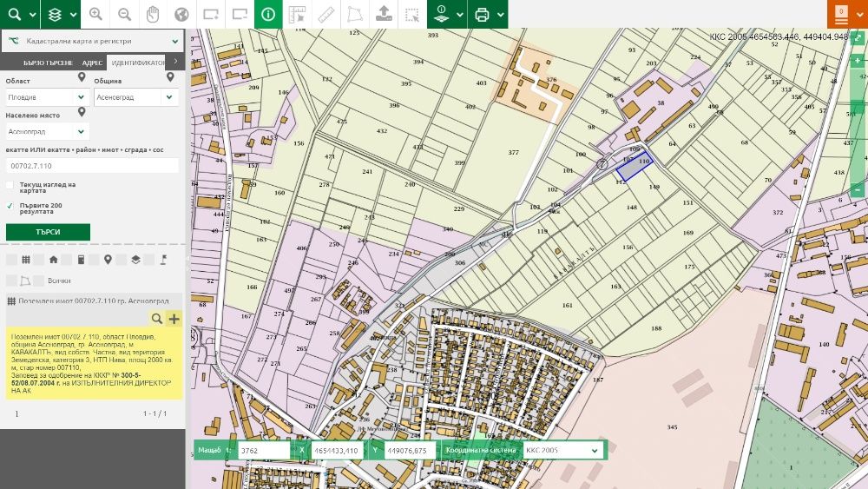
Task: Switch to the БЪРЗО ТЪРСЕНЕ tab
Action: pos(48,63)
